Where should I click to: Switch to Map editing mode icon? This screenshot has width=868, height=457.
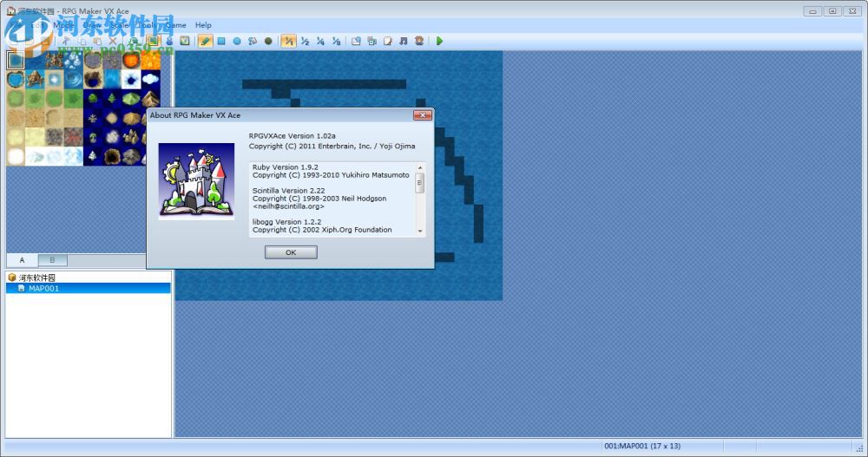coord(154,41)
